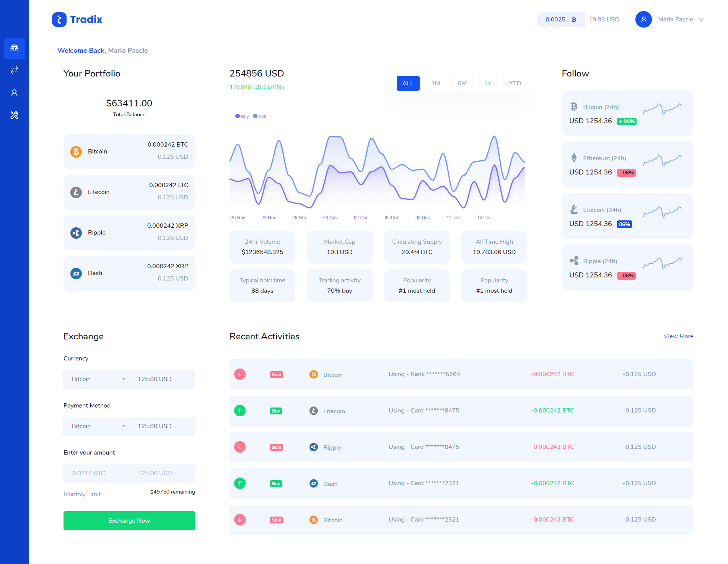
Task: Open the Currency Bitcoin dropdown
Action: tap(98, 379)
